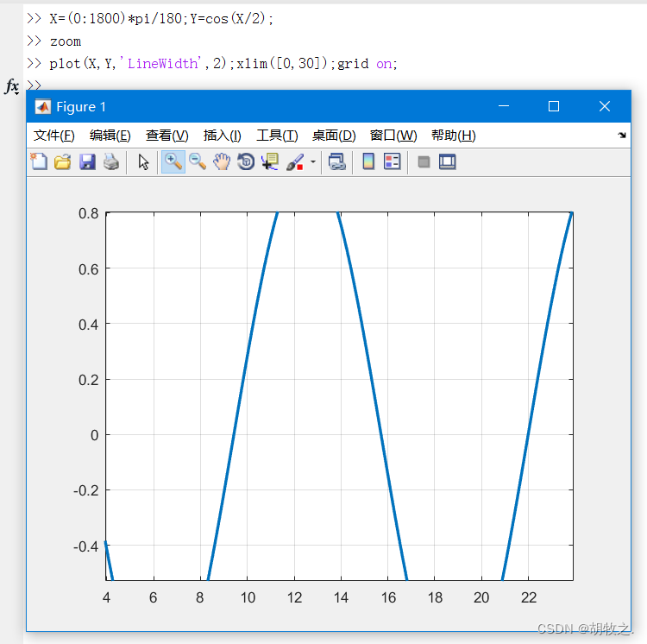Click the X=(0:1800)*pi/180 command line
This screenshot has width=647, height=644.
[161, 19]
